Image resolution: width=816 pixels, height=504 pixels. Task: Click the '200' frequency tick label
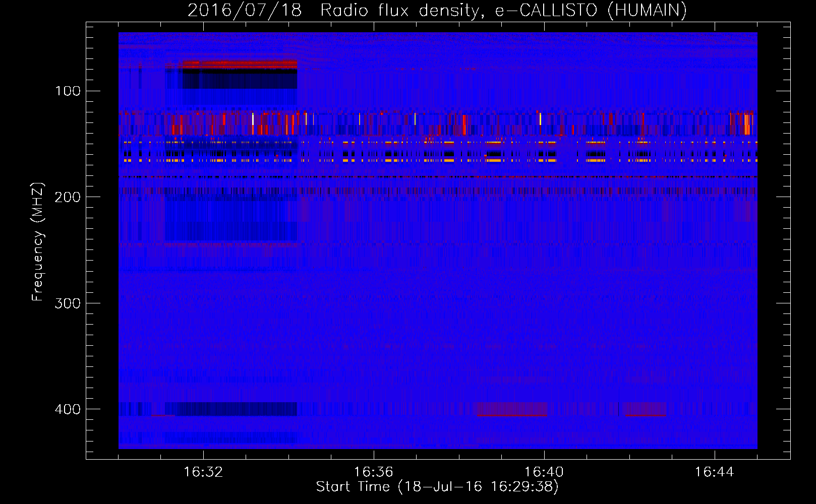(68, 197)
